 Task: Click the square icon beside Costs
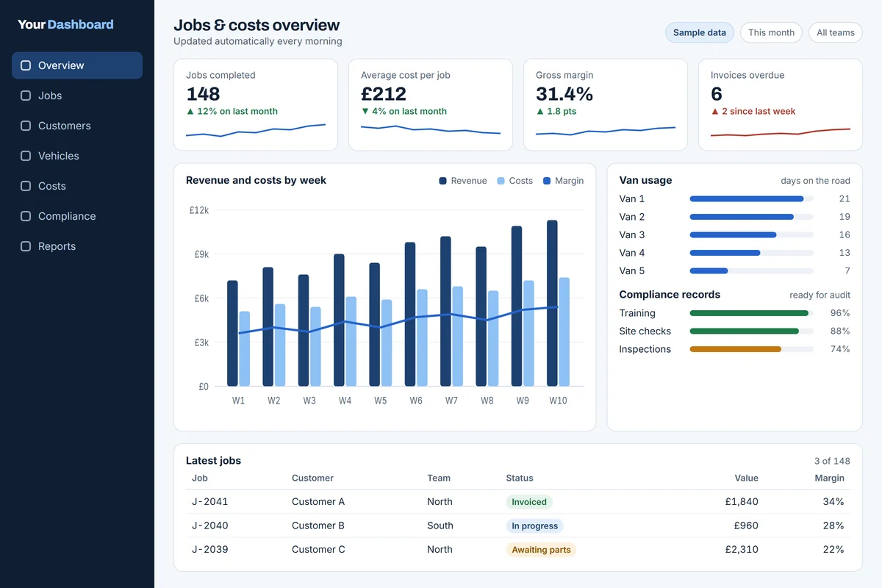coord(26,186)
